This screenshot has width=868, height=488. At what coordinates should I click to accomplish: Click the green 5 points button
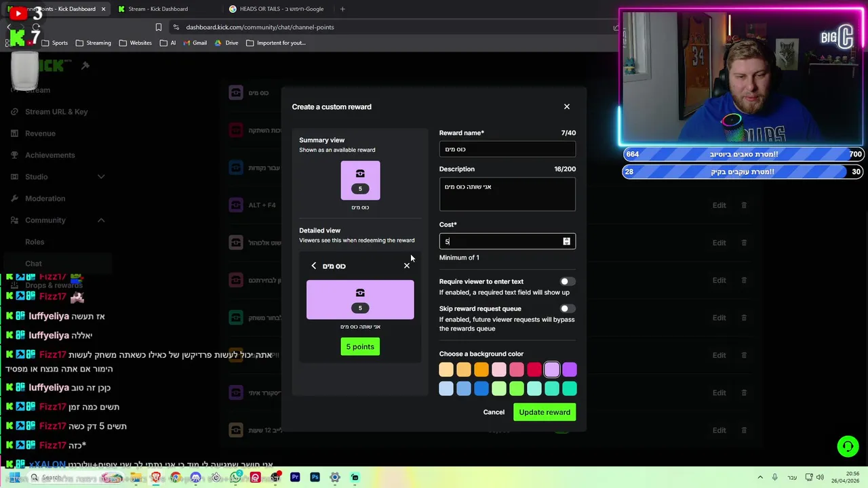click(x=360, y=347)
